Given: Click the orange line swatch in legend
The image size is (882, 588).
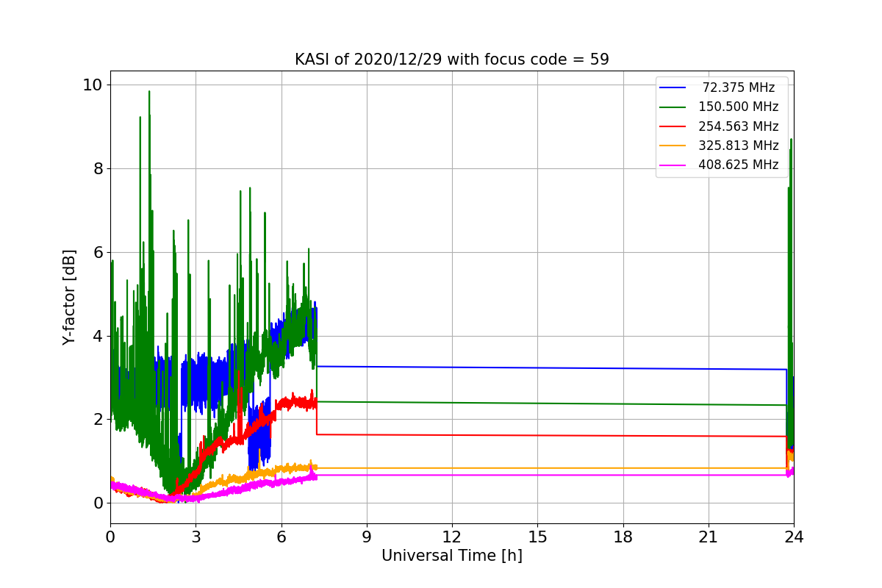Looking at the screenshot, I should [673, 146].
